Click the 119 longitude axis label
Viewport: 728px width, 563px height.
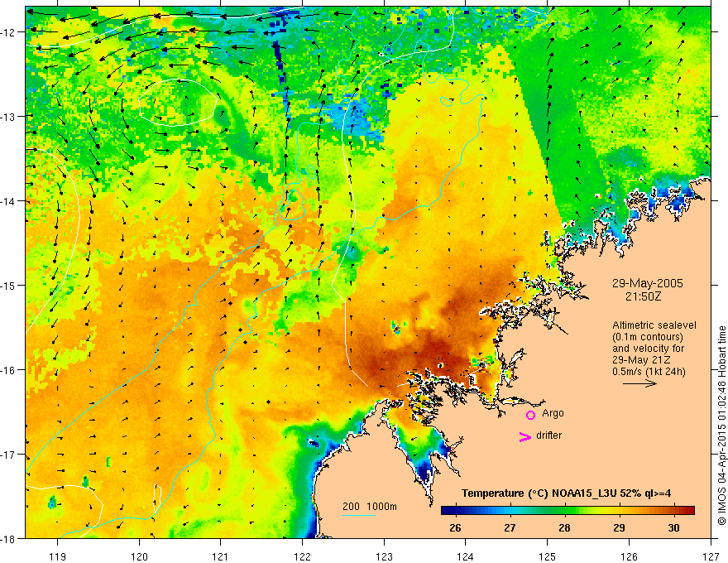[58, 556]
